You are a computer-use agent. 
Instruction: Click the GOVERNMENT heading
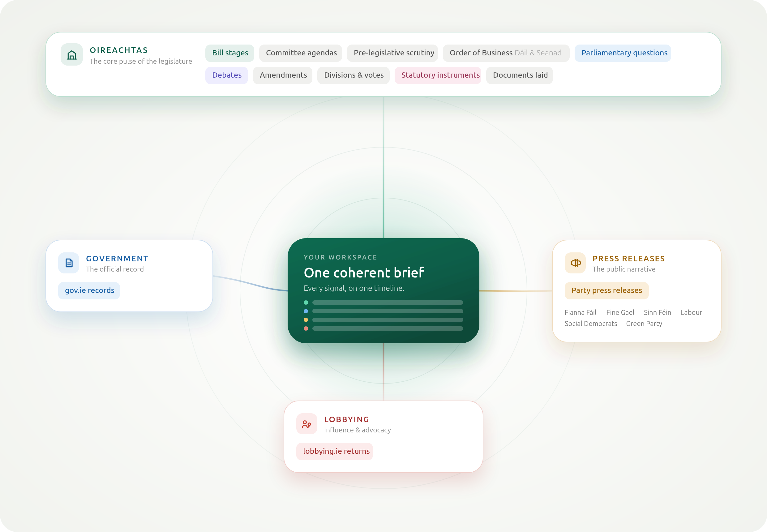point(117,259)
